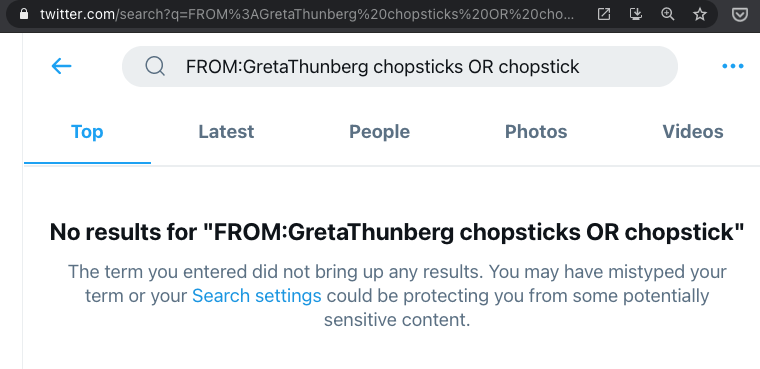The image size is (760, 369).
Task: Click the open-in-new-window arrow icon
Action: pos(603,14)
